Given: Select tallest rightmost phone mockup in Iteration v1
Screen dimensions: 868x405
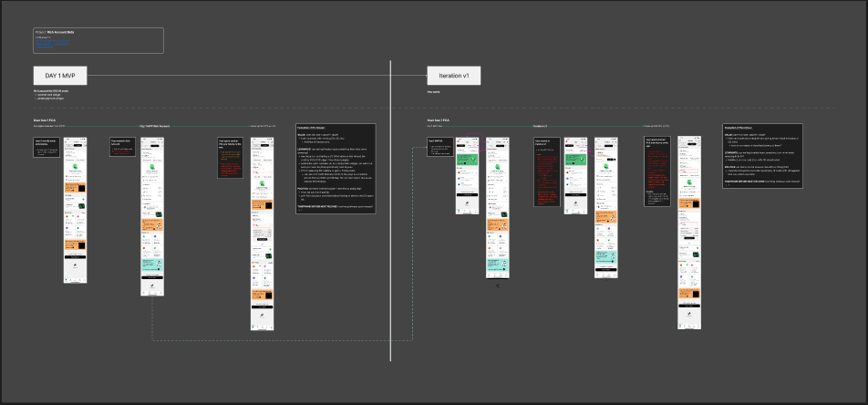Looking at the screenshot, I should 689,233.
